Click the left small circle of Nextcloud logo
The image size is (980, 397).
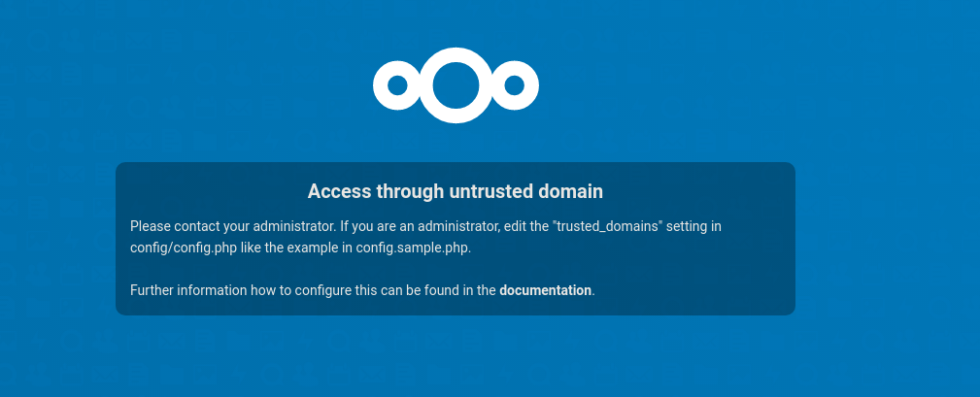pyautogui.click(x=396, y=86)
